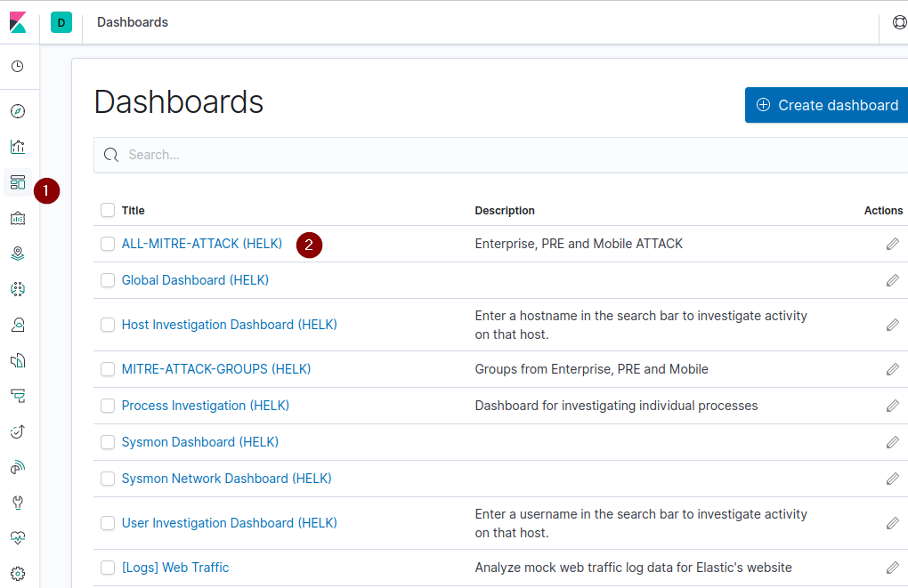Edit Sysmon Dashboard (HELK) pencil icon
Viewport: 908px width, 588px height.
pos(892,442)
